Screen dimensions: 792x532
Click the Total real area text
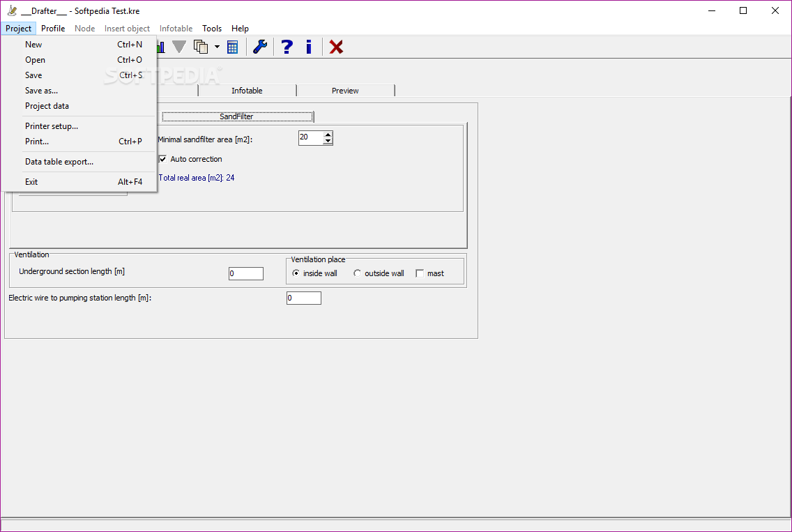(197, 178)
